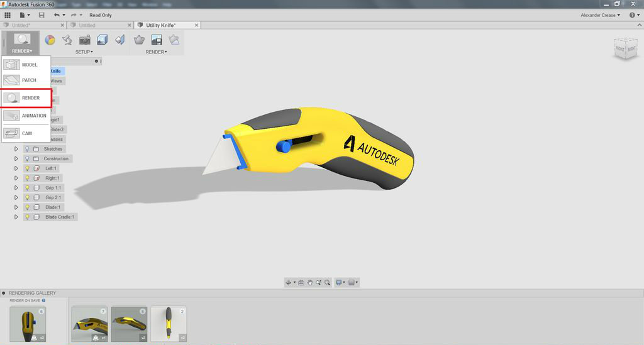Open the viewport layout grid dropdown
This screenshot has width=644, height=345.
[x=353, y=283]
